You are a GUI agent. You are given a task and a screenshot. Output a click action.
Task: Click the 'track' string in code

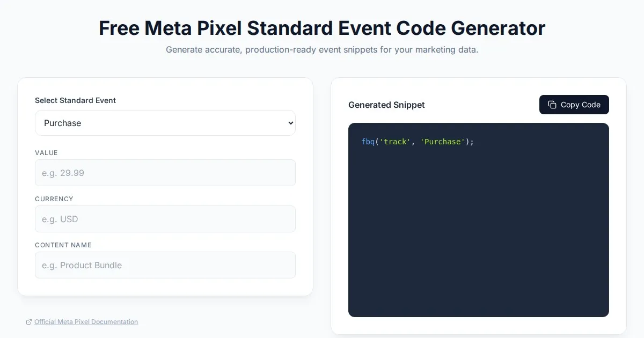click(x=395, y=142)
